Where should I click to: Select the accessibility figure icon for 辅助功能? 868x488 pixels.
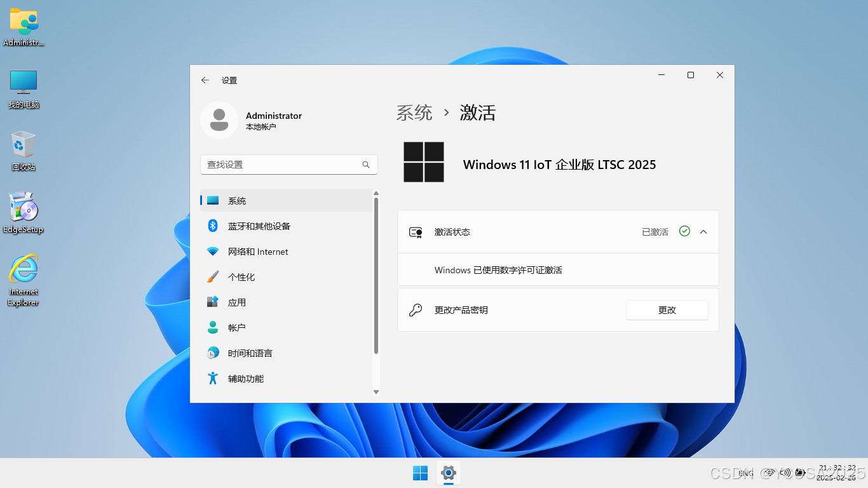tap(213, 378)
